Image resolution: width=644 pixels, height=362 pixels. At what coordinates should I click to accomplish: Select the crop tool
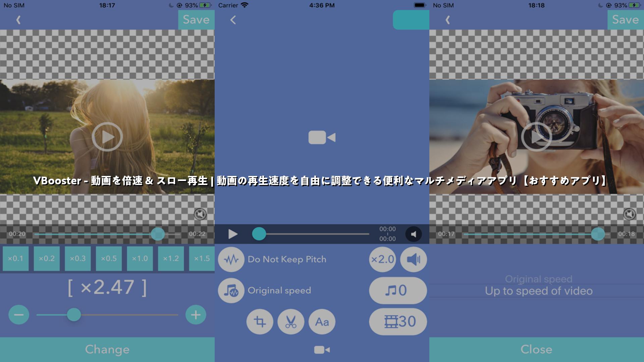pyautogui.click(x=260, y=322)
